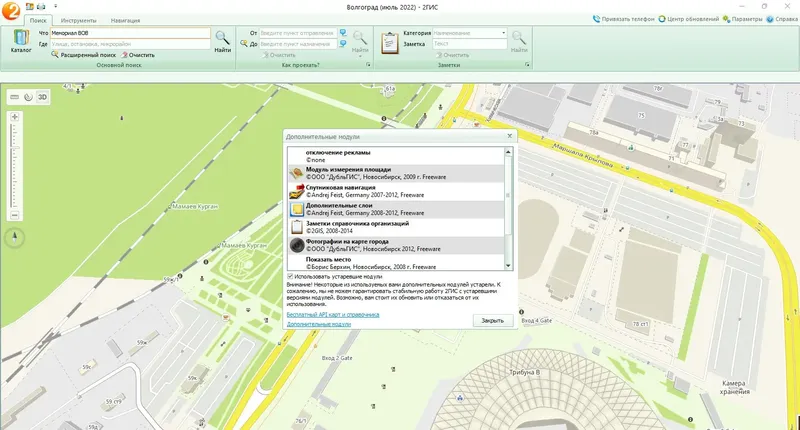
Task: Click building number 75 on the map
Action: pyautogui.click(x=641, y=115)
